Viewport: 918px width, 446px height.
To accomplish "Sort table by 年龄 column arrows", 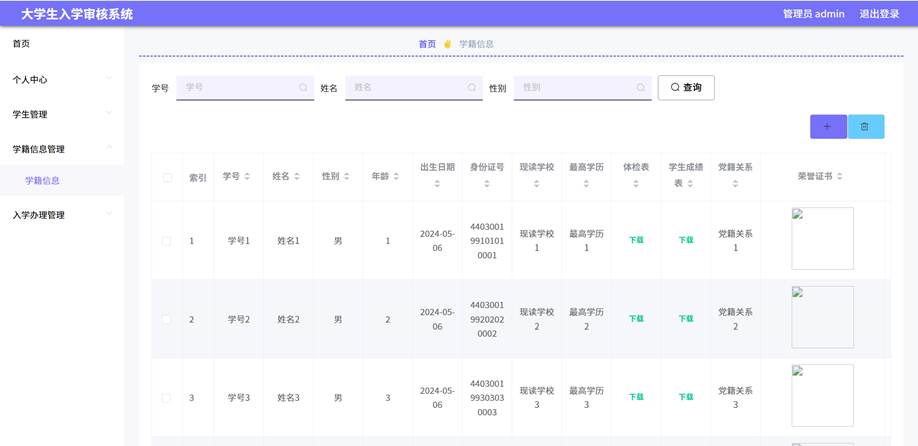I will 396,176.
